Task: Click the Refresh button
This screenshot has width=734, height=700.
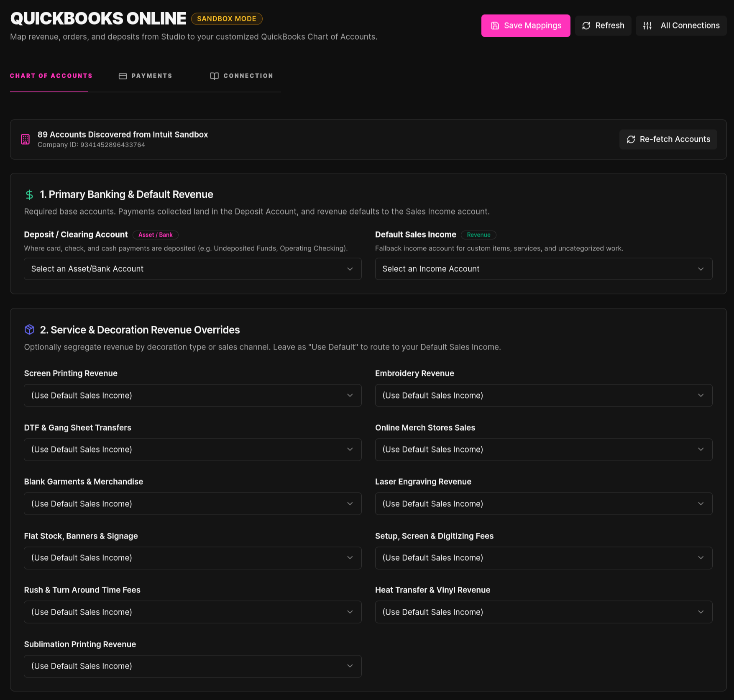Action: pos(603,26)
